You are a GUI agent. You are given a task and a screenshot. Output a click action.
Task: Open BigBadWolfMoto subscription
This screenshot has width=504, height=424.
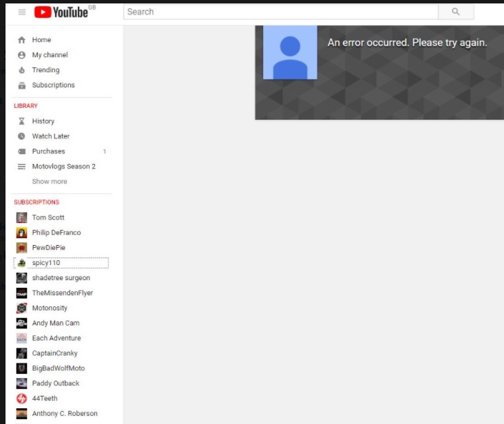pos(58,368)
